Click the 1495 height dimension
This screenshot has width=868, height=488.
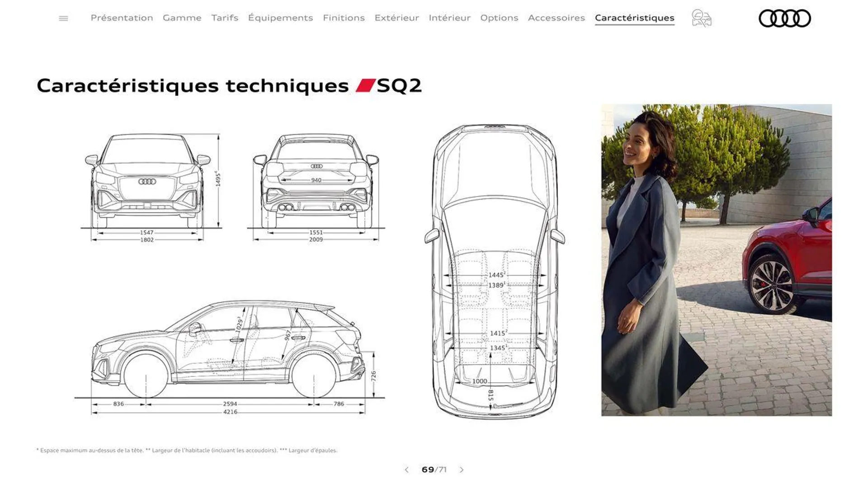coord(218,178)
